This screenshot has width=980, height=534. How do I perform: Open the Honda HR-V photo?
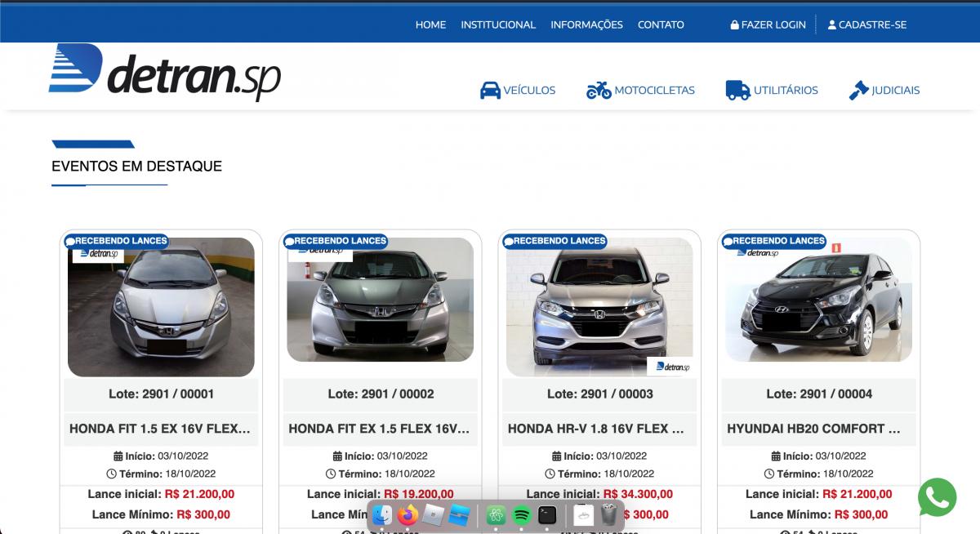click(x=599, y=307)
